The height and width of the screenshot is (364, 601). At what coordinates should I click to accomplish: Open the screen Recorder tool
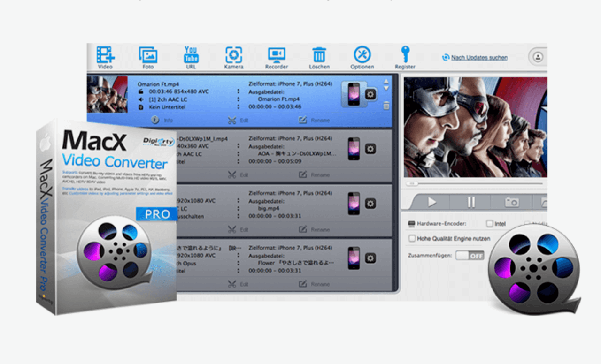click(277, 55)
